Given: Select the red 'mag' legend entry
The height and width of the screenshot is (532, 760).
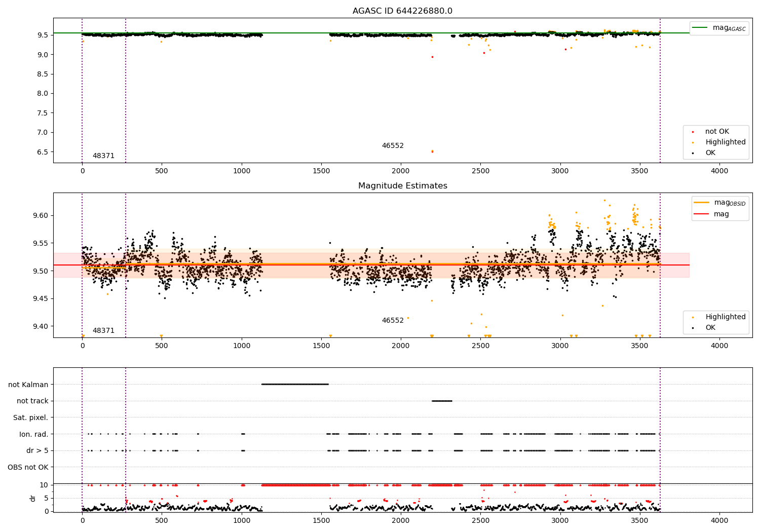Looking at the screenshot, I should 711,214.
